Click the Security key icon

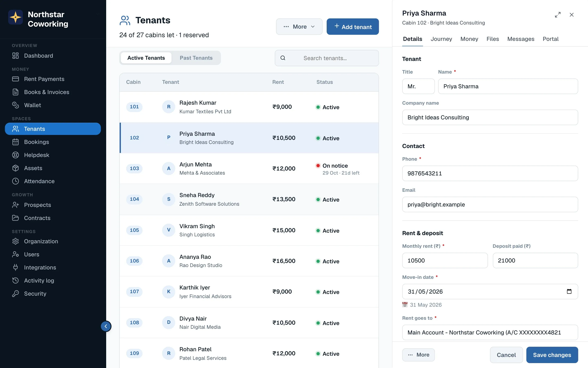pos(16,294)
